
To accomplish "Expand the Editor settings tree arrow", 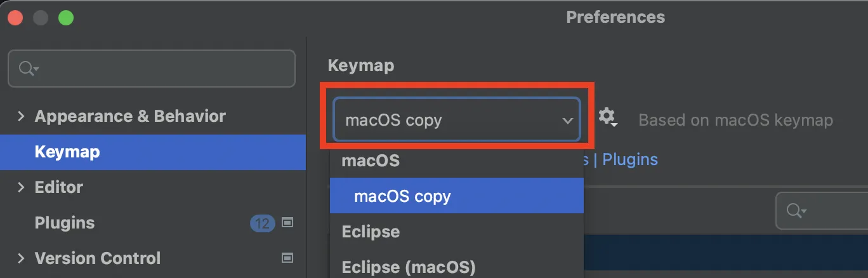I will (x=21, y=187).
